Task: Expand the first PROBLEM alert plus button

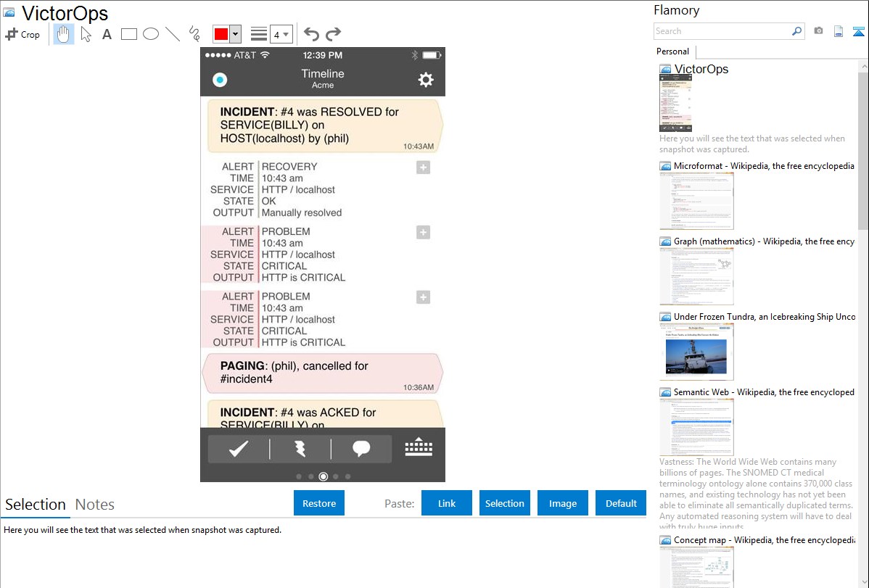Action: (x=423, y=232)
